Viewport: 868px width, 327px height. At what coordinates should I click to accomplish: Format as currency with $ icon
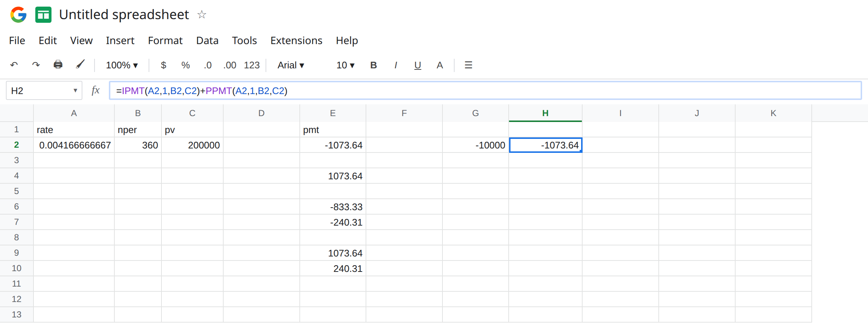pyautogui.click(x=164, y=65)
